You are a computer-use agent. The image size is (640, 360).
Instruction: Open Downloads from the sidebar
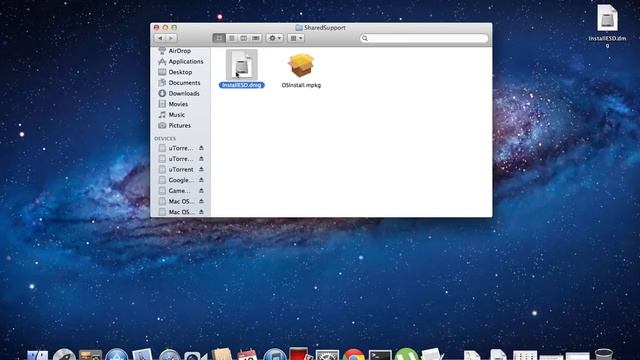pyautogui.click(x=184, y=93)
